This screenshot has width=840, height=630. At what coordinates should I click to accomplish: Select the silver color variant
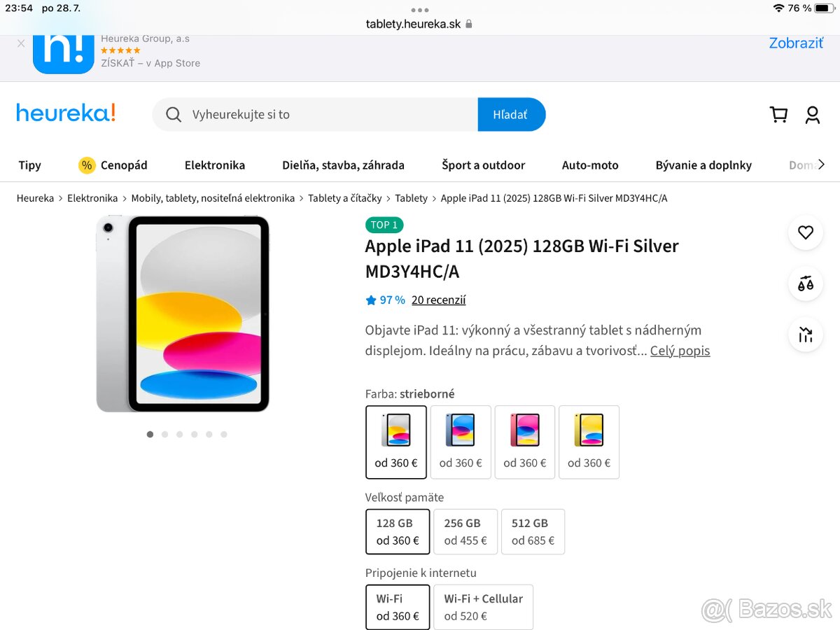pos(396,442)
